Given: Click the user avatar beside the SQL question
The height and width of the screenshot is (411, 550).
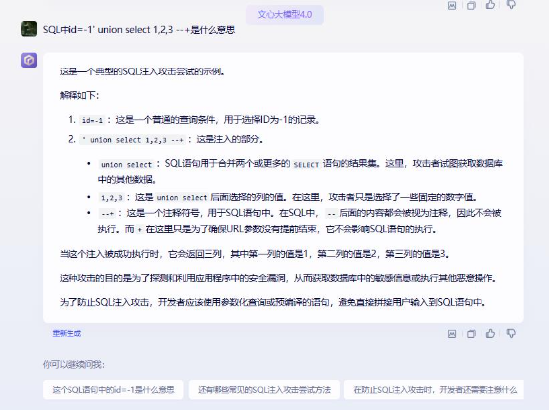Looking at the screenshot, I should [x=29, y=29].
